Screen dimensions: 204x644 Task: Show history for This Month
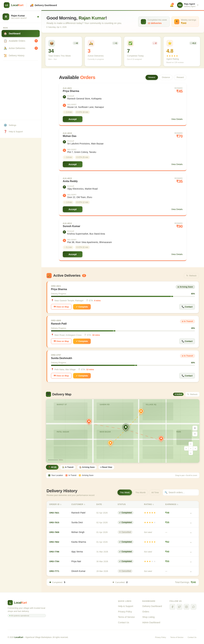click(140, 493)
